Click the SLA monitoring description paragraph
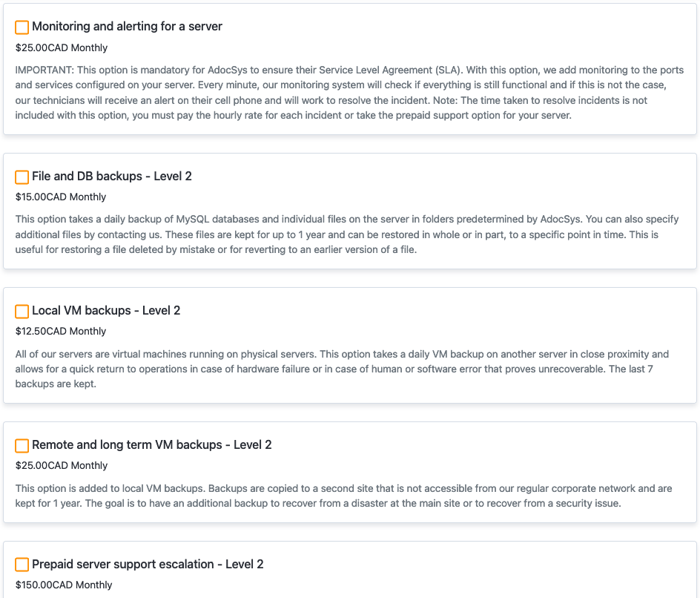 [x=349, y=93]
